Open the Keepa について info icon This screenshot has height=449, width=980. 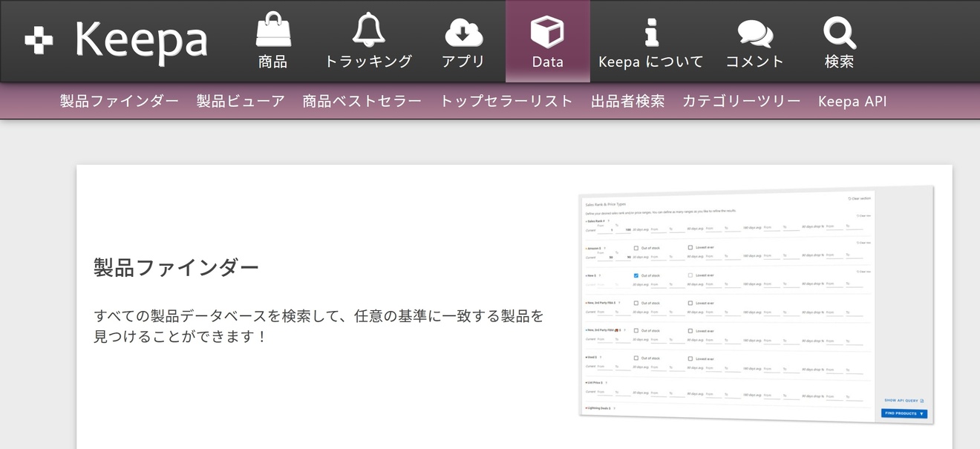651,32
